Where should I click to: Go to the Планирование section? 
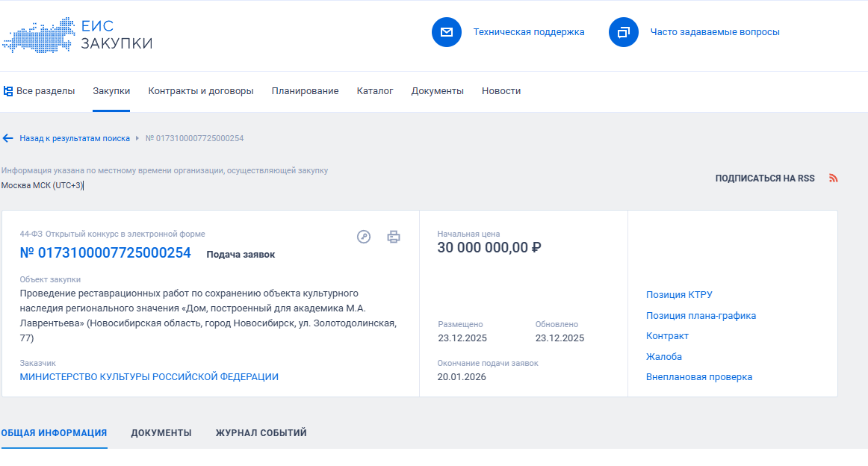click(x=305, y=91)
